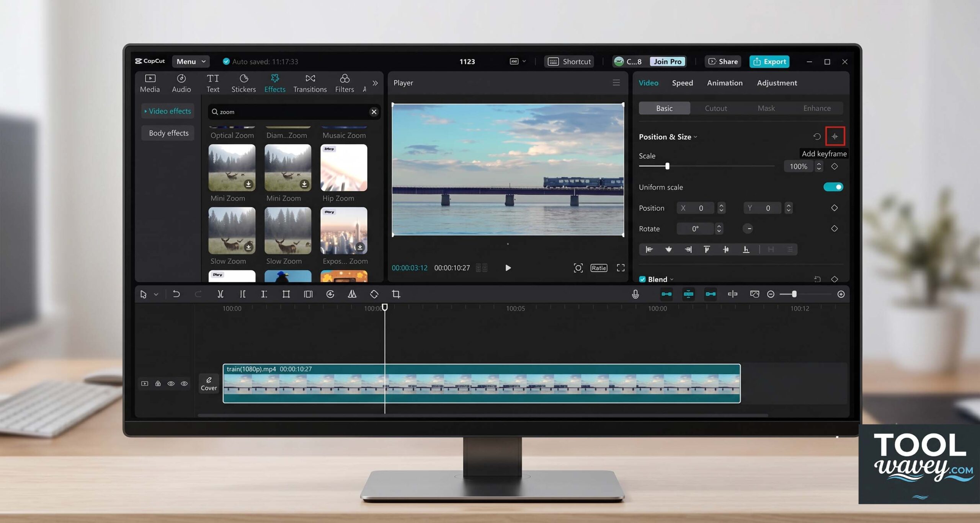Undo the last action in timeline toolbar
The image size is (980, 523).
176,294
